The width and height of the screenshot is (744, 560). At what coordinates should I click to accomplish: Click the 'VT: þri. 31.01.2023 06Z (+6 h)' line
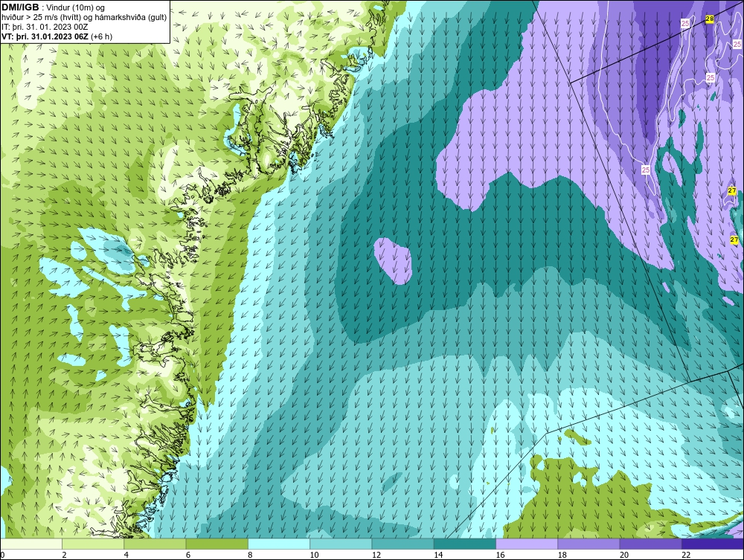point(57,36)
